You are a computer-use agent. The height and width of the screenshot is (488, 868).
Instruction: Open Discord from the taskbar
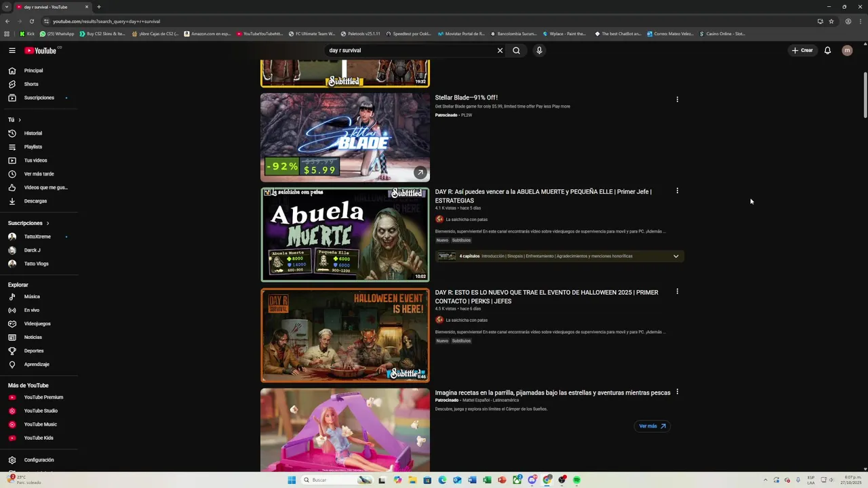532,480
